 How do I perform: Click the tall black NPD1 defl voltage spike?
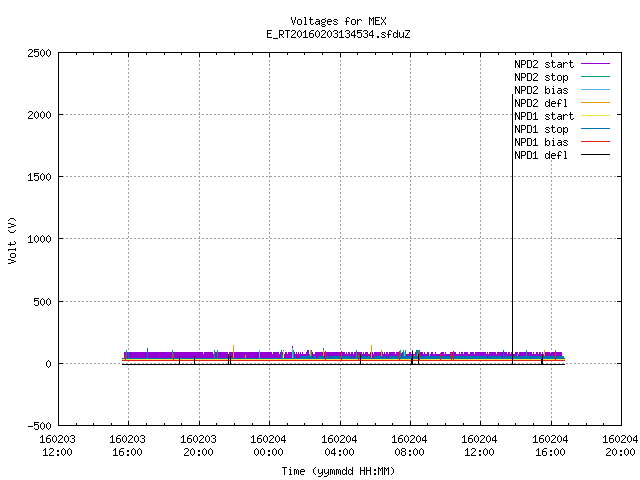pos(513,229)
